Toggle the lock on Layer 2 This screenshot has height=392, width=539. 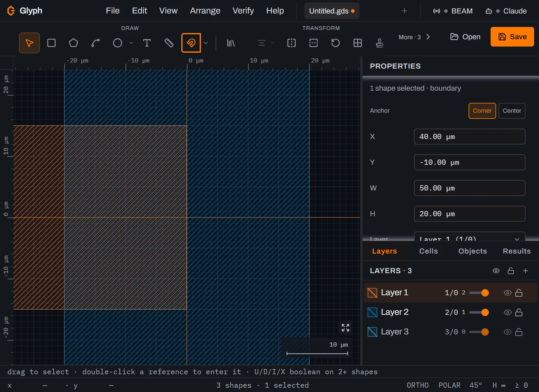[519, 312]
